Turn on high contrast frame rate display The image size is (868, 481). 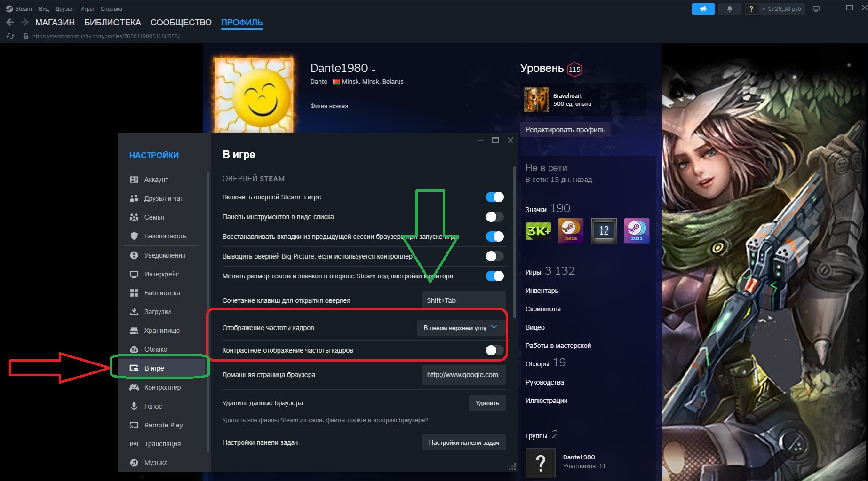pyautogui.click(x=494, y=350)
